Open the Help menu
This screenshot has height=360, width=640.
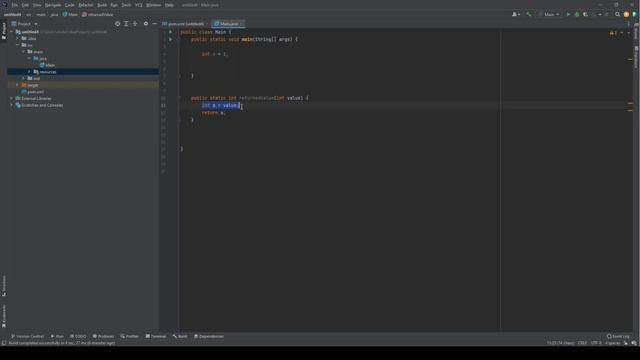(169, 5)
